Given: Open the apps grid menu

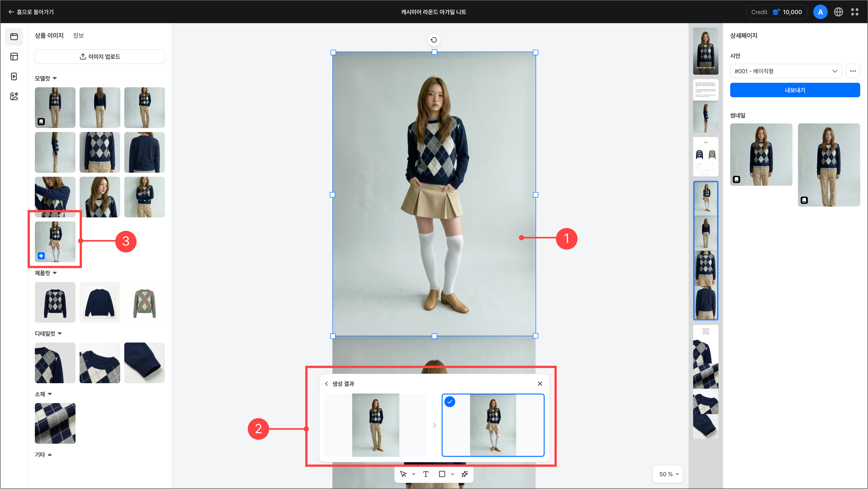Looking at the screenshot, I should point(855,12).
